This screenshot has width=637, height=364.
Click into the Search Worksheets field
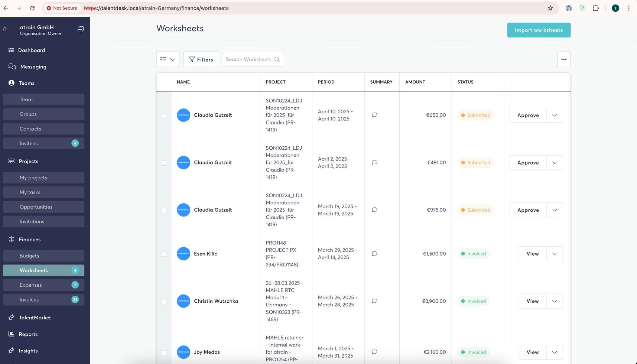click(249, 59)
